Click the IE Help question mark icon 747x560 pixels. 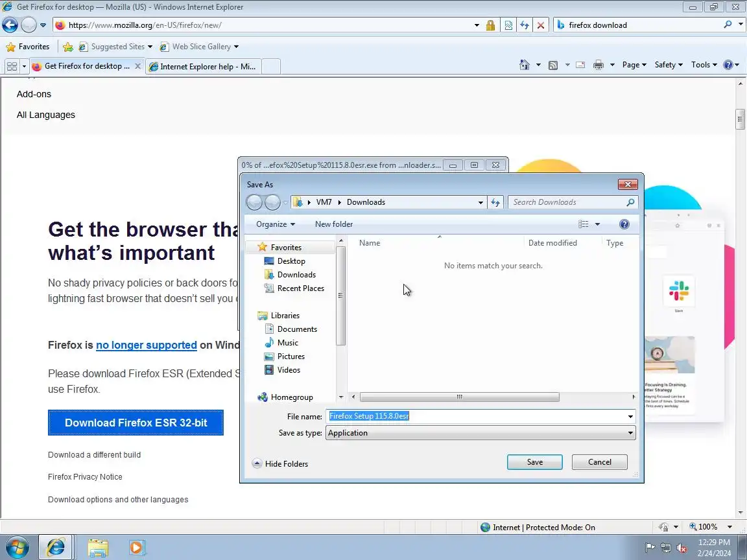(728, 65)
